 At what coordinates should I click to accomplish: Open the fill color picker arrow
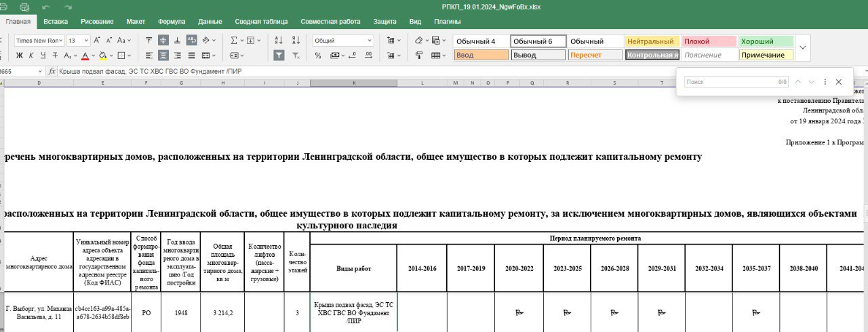(111, 56)
